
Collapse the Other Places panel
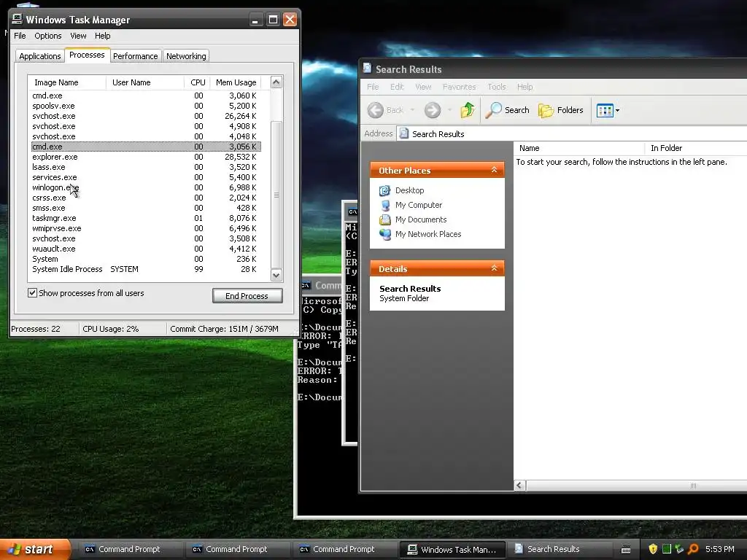click(494, 170)
